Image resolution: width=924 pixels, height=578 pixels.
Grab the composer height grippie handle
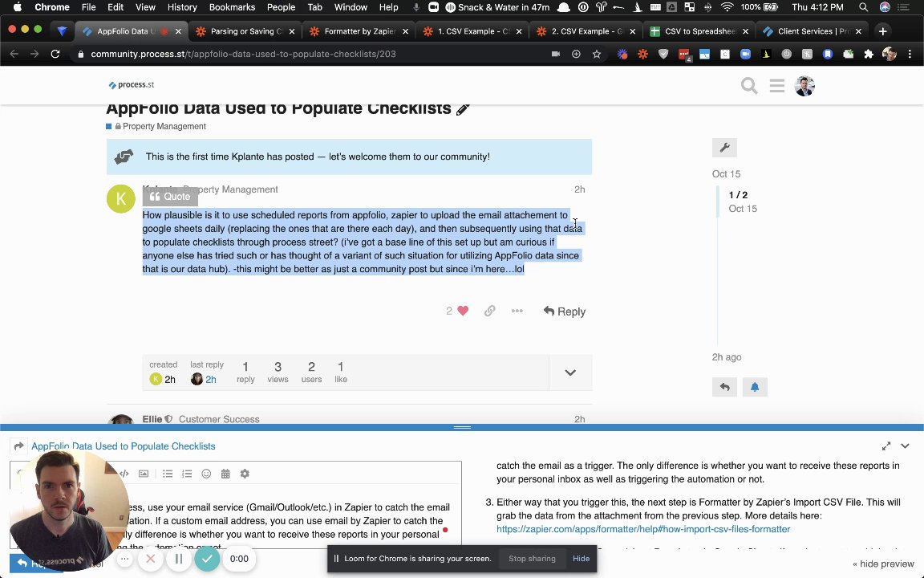[462, 427]
